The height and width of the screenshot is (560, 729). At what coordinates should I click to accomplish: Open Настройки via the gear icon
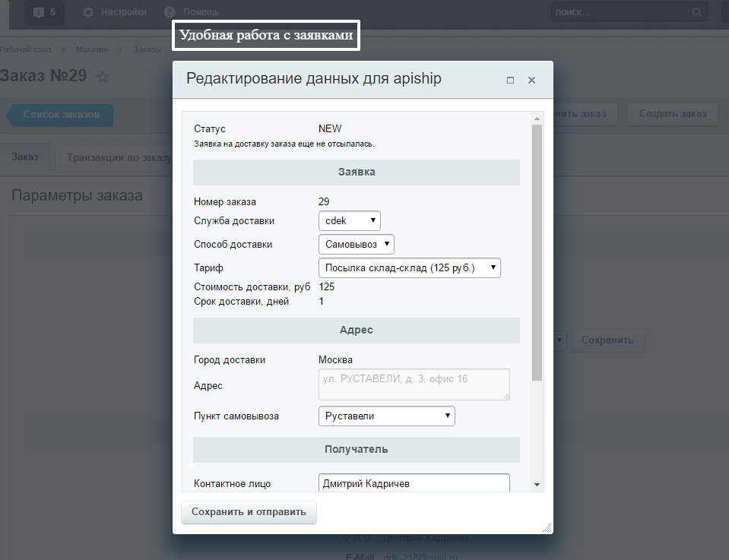[88, 12]
